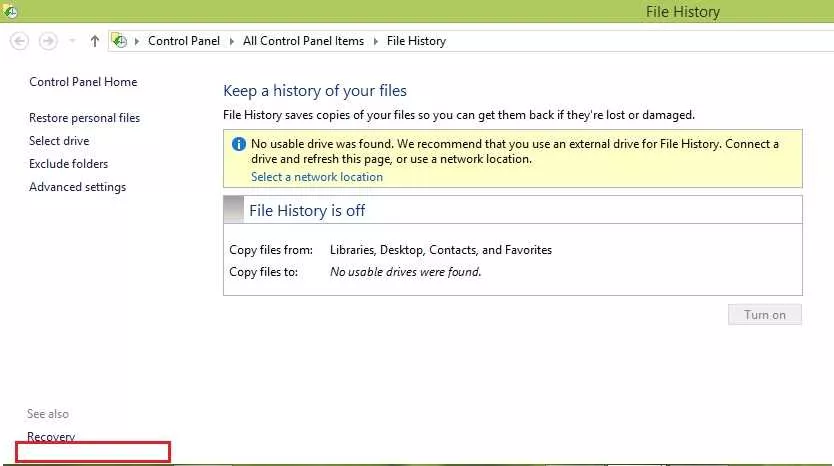Choose Select drive in sidebar
The height and width of the screenshot is (466, 834).
tap(59, 141)
